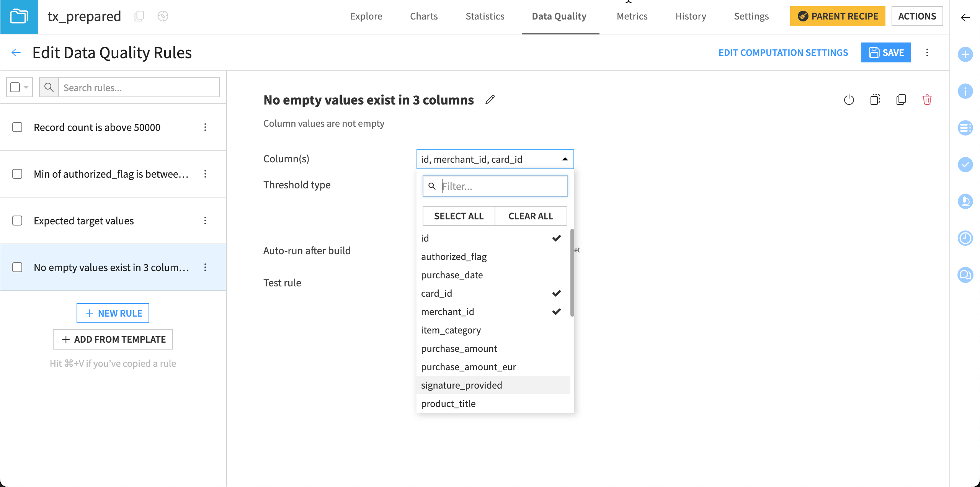Toggle checkbox for No empty values rule
The height and width of the screenshot is (487, 980).
[x=18, y=267]
